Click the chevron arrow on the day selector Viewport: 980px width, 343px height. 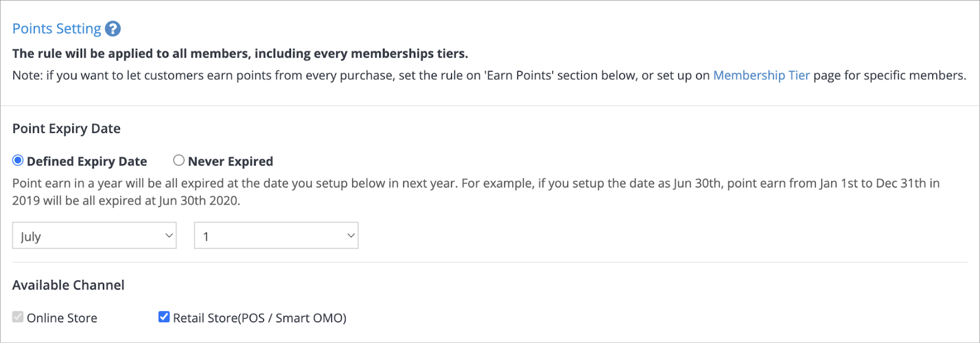tap(351, 236)
